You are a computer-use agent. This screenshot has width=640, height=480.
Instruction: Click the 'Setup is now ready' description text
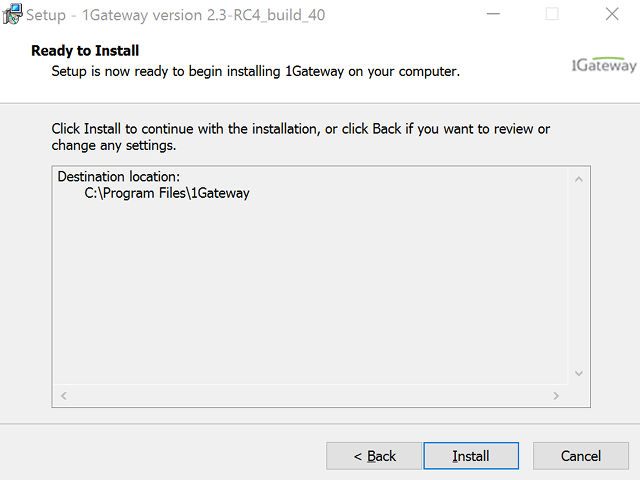tap(255, 72)
